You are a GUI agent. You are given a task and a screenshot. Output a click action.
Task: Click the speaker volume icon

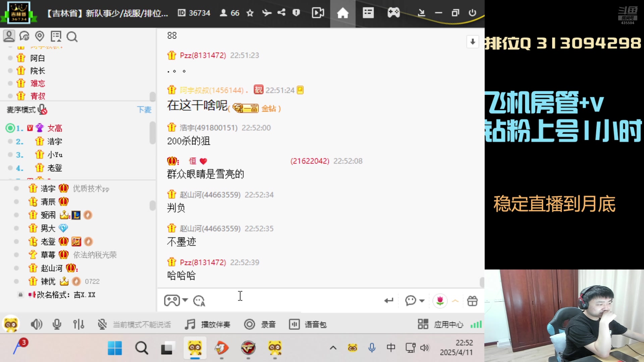[x=36, y=324]
